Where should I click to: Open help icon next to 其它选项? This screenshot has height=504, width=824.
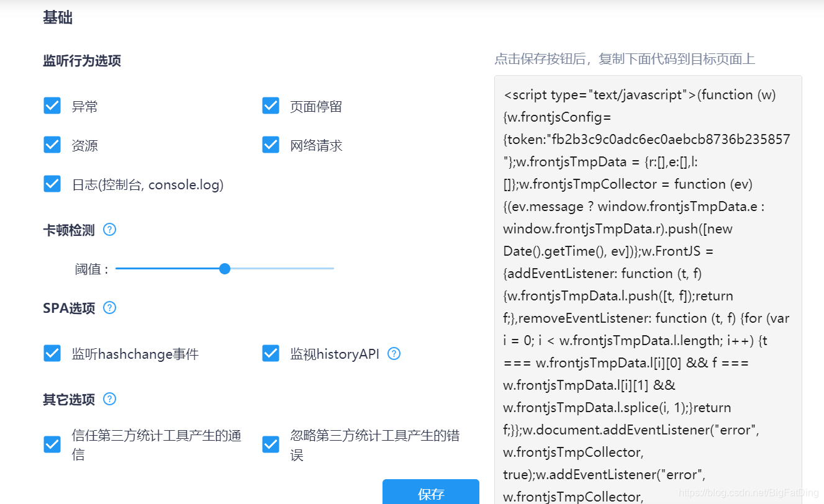110,398
